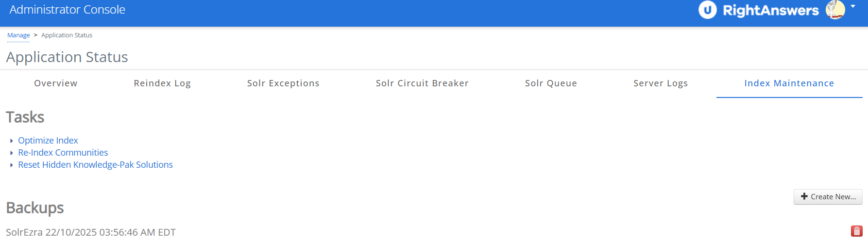Open the Reindex Log tab

click(x=162, y=83)
